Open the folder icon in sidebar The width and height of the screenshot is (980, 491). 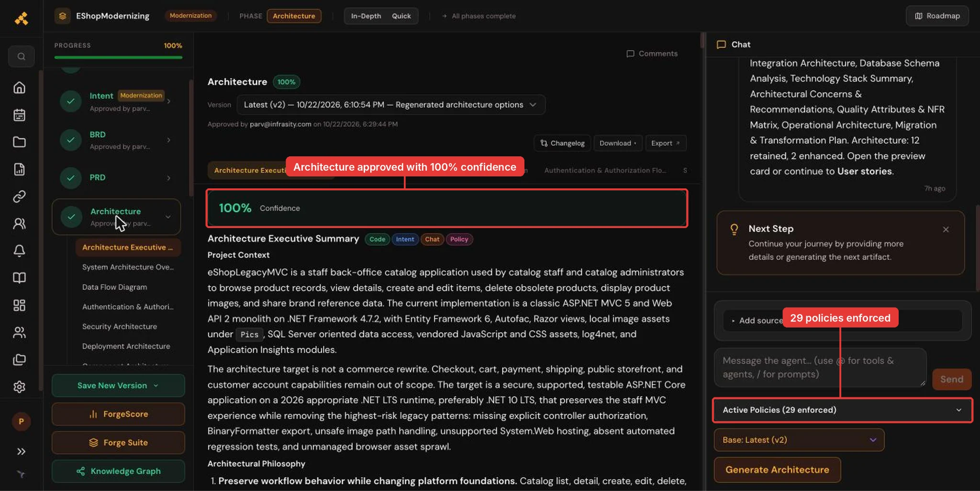pos(19,142)
